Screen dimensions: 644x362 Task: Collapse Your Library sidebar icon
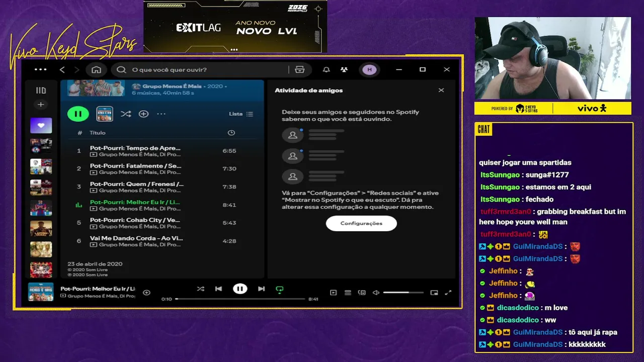(41, 90)
